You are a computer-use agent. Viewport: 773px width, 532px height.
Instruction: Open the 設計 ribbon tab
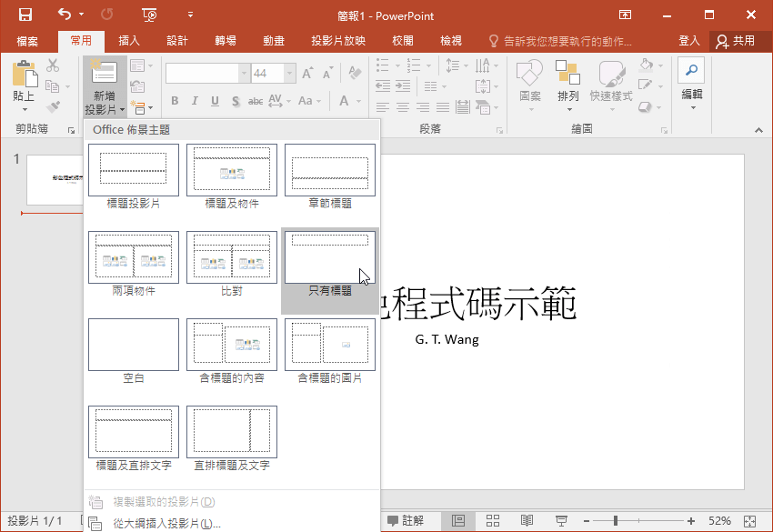point(177,40)
